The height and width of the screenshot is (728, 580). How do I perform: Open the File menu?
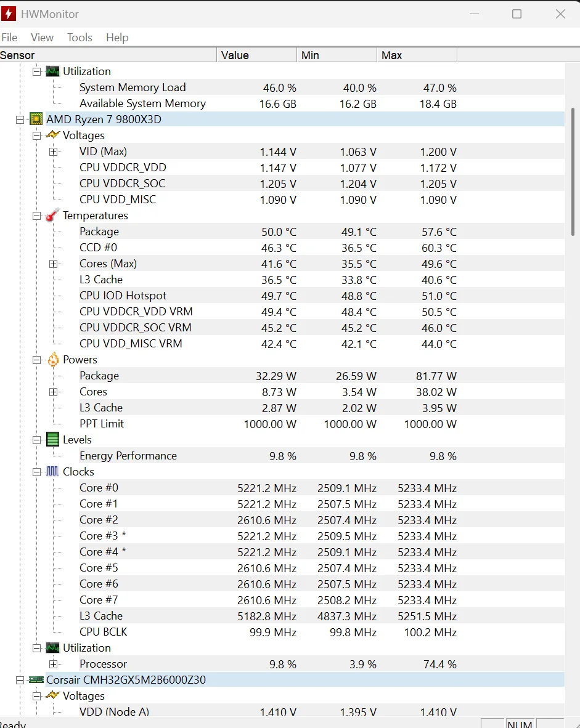pos(9,38)
